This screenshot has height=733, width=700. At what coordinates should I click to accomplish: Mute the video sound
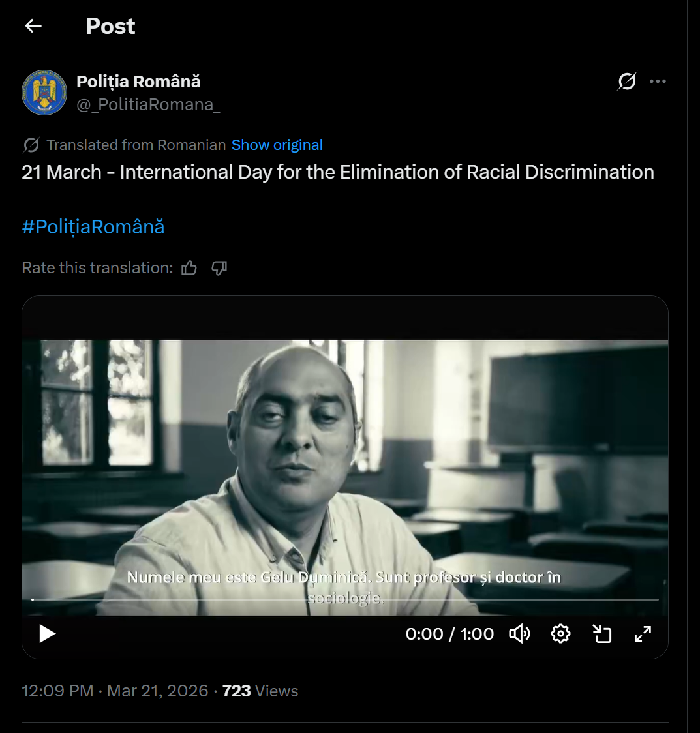pos(519,633)
